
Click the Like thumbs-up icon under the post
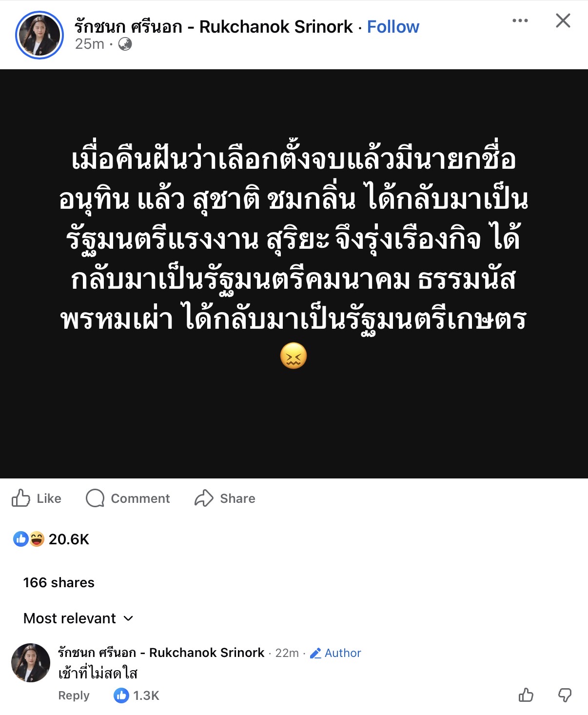tap(21, 498)
